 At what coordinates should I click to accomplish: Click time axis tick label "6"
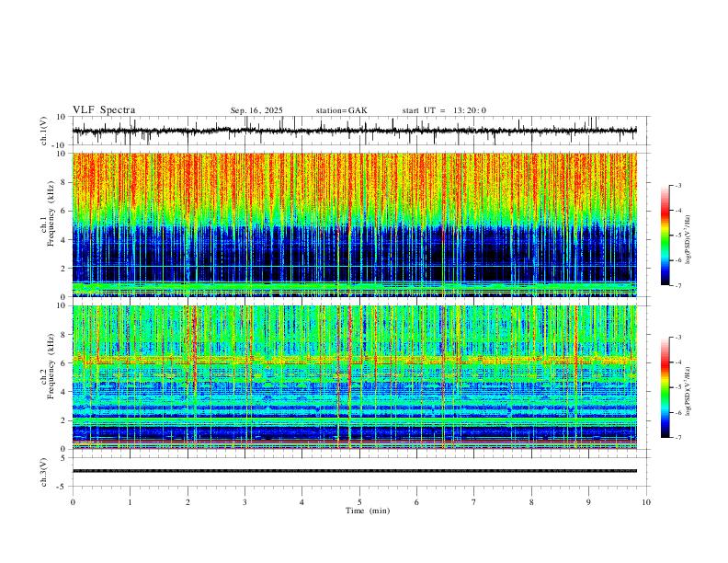pyautogui.click(x=417, y=502)
